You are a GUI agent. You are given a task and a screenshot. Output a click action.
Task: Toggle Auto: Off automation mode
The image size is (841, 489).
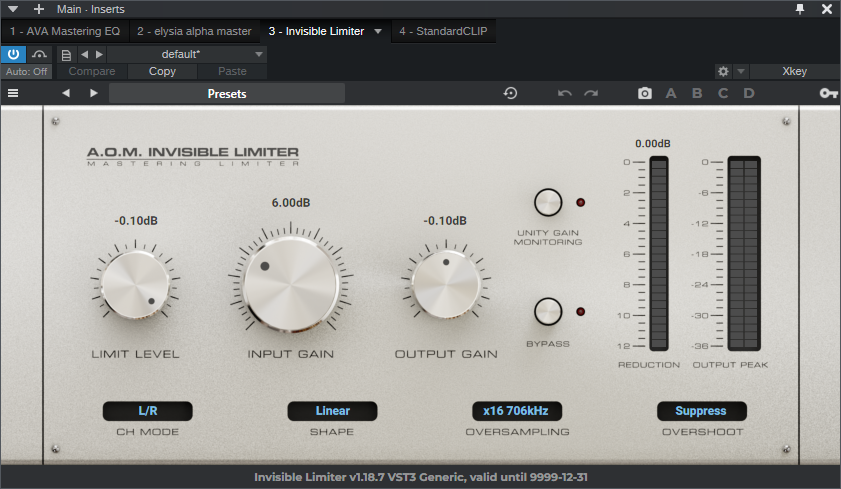click(26, 71)
